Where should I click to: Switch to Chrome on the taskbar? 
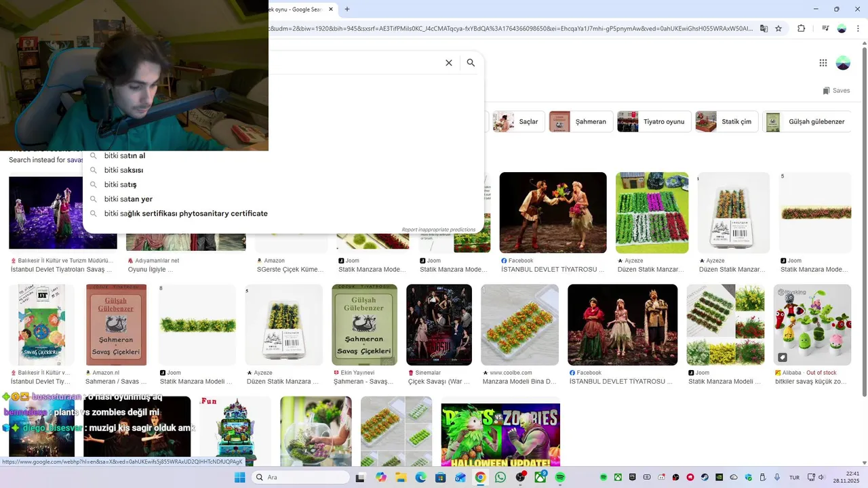[x=480, y=477]
